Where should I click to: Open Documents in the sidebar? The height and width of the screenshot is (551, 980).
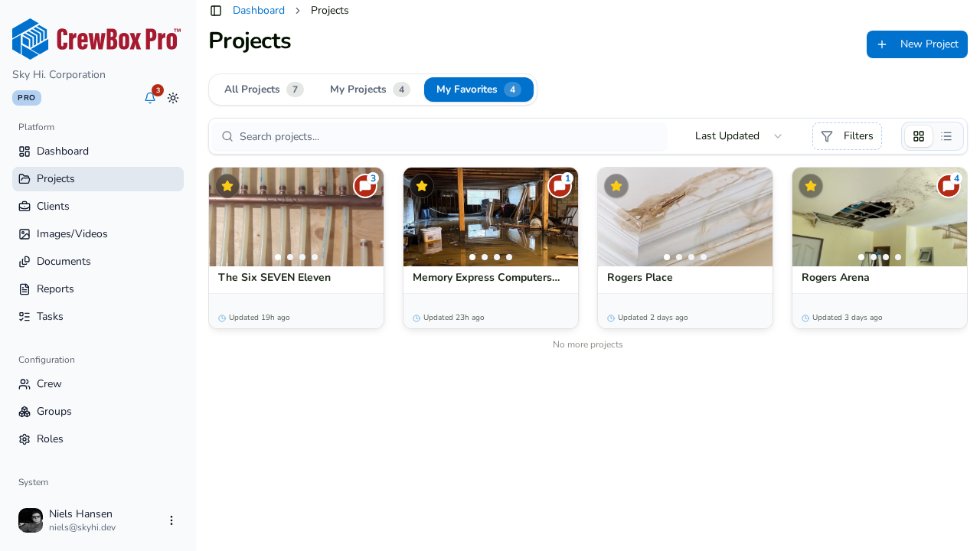[98, 262]
